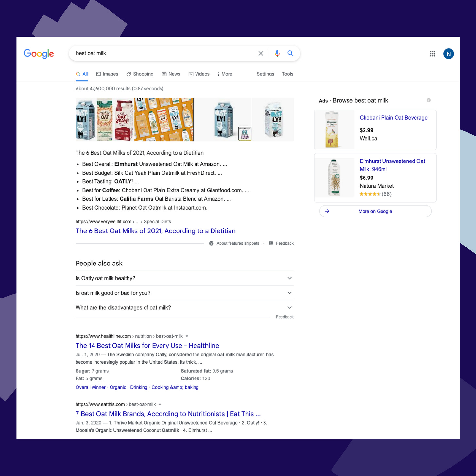Open search Settings
Image resolution: width=476 pixels, height=476 pixels.
click(x=265, y=74)
